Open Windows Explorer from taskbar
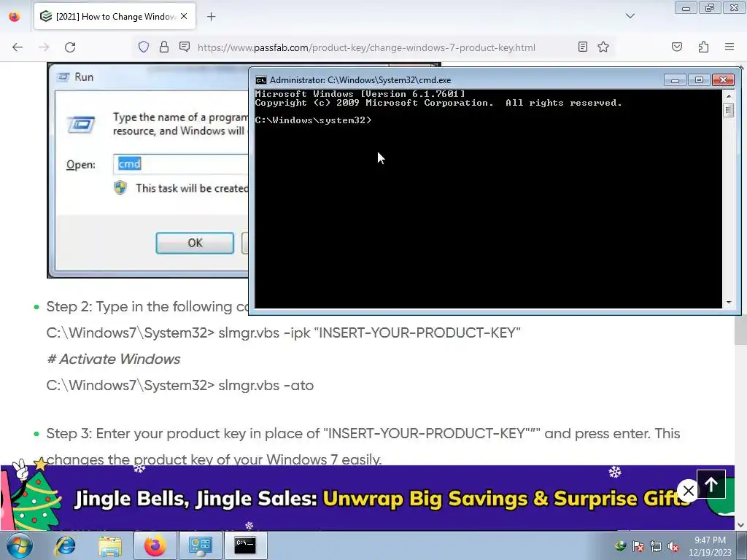747x560 pixels. click(110, 545)
